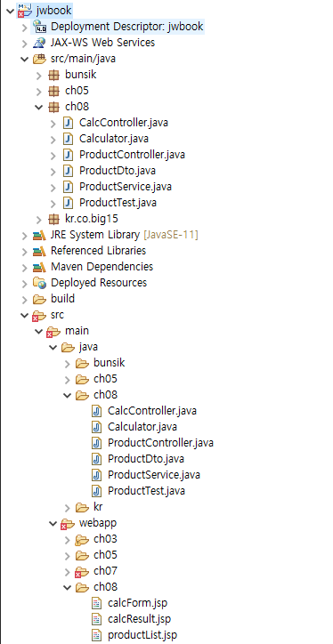Screen dimensions: 333x644
Task: Expand the Deployment Descriptor node
Action: tap(24, 27)
